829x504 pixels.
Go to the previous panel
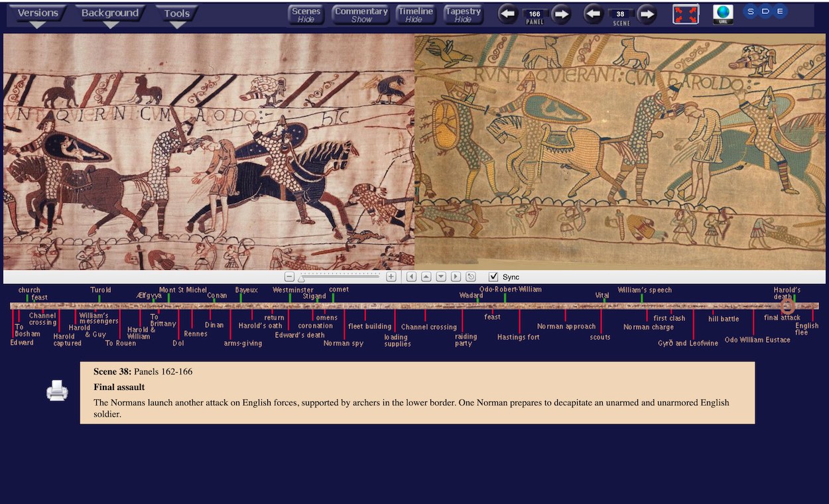(508, 14)
